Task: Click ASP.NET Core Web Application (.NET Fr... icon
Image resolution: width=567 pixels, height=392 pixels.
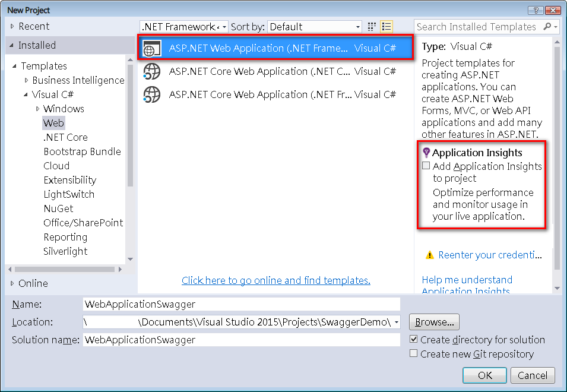Action: point(152,95)
